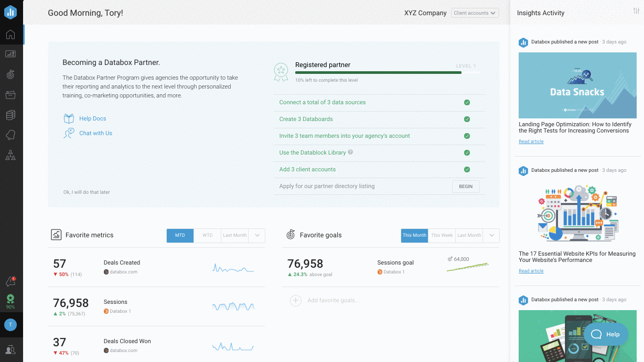Click the plus icon to add favorite goals
The height and width of the screenshot is (362, 644).
tap(296, 300)
